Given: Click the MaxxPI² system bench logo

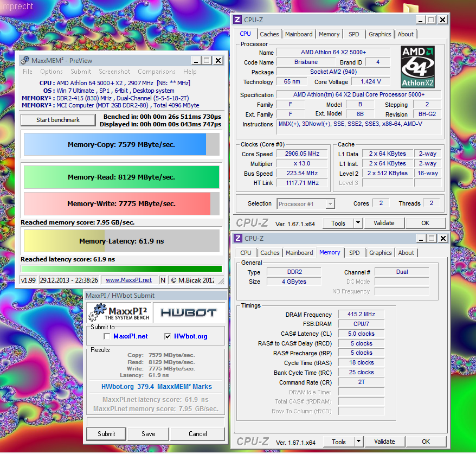Looking at the screenshot, I should point(119,313).
